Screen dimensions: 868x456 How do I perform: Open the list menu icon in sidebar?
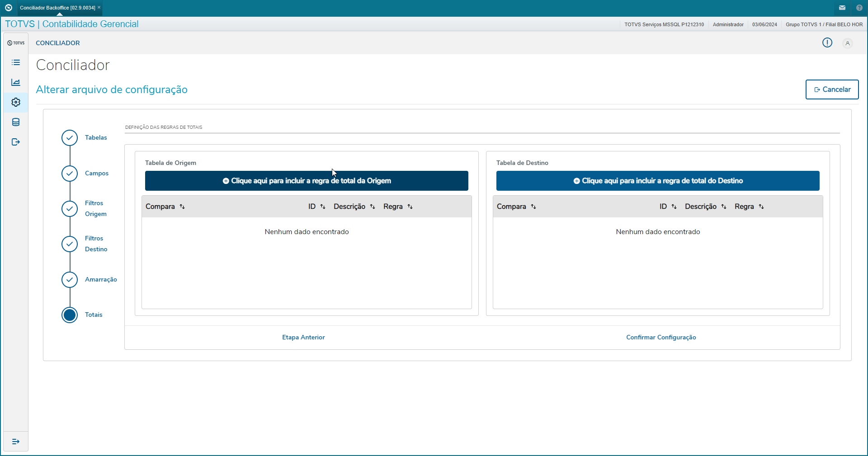(16, 62)
